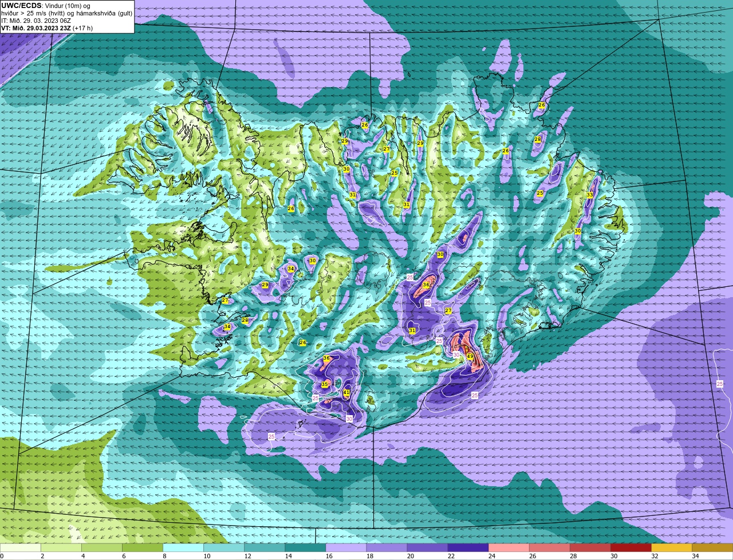Click the 32–34 m/s yellow-orange legend swatch
Viewport: 733px width, 560px height.
click(671, 548)
